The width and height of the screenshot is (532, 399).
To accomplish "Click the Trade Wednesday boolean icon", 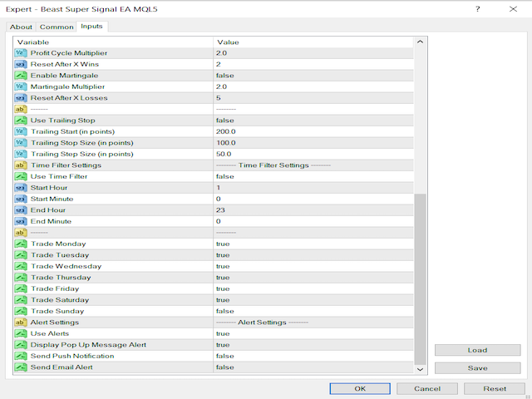I will [21, 266].
